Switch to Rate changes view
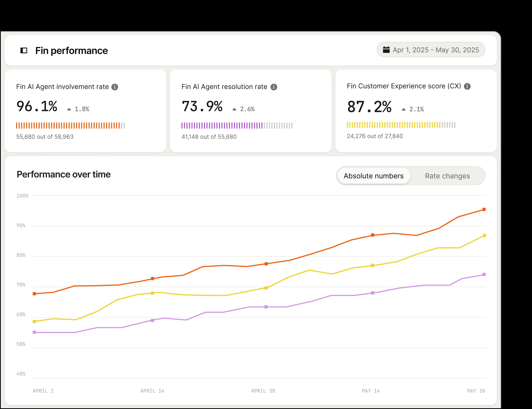Image resolution: width=532 pixels, height=409 pixels. pyautogui.click(x=447, y=176)
